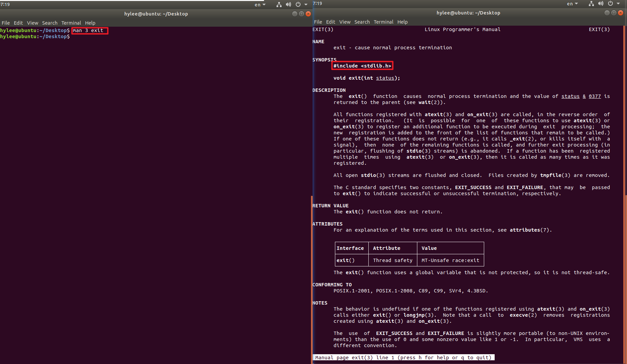Image resolution: width=627 pixels, height=364 pixels.
Task: Open File menu in left terminal window
Action: [6, 23]
